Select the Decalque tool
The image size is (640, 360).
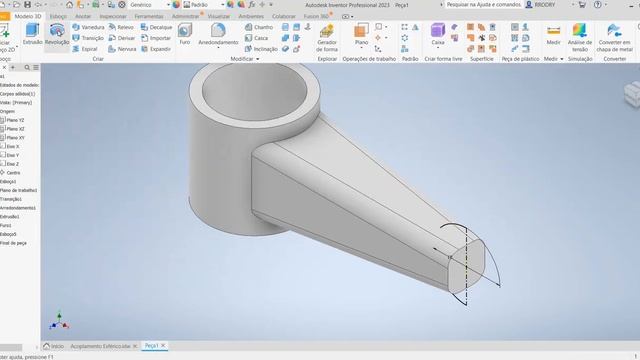click(156, 27)
